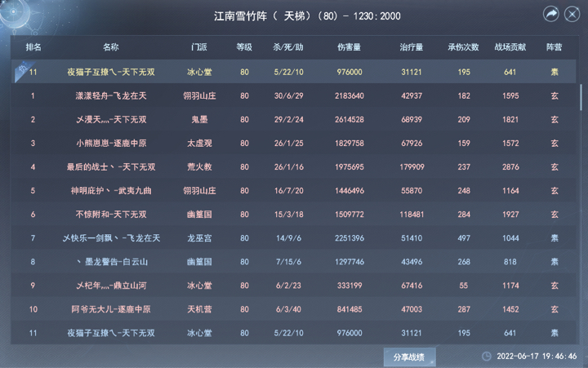Click kill/death/assist 30/6/29

point(288,96)
